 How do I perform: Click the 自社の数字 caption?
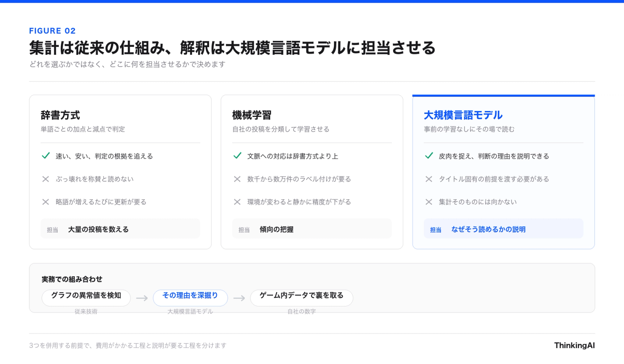click(x=301, y=311)
